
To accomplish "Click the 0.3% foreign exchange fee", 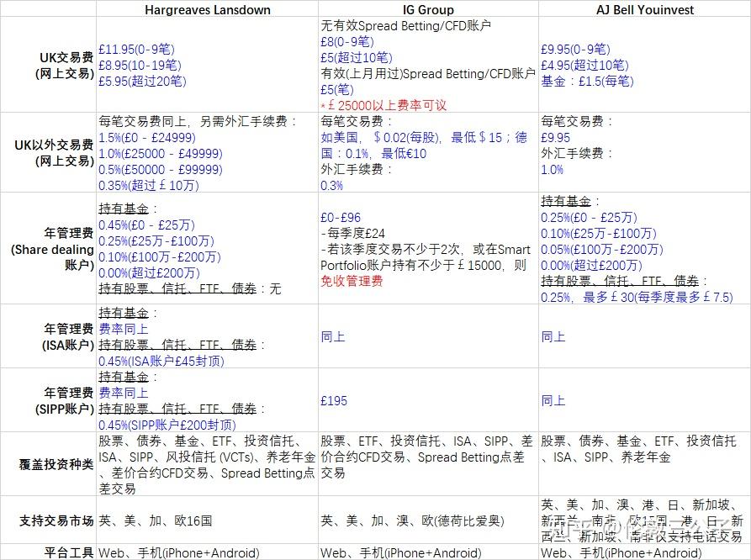I will (332, 185).
